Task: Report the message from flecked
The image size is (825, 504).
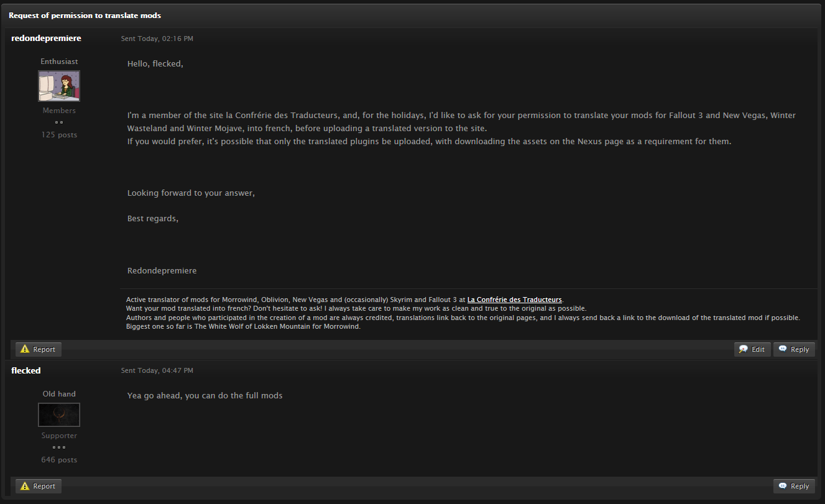Action: point(39,486)
